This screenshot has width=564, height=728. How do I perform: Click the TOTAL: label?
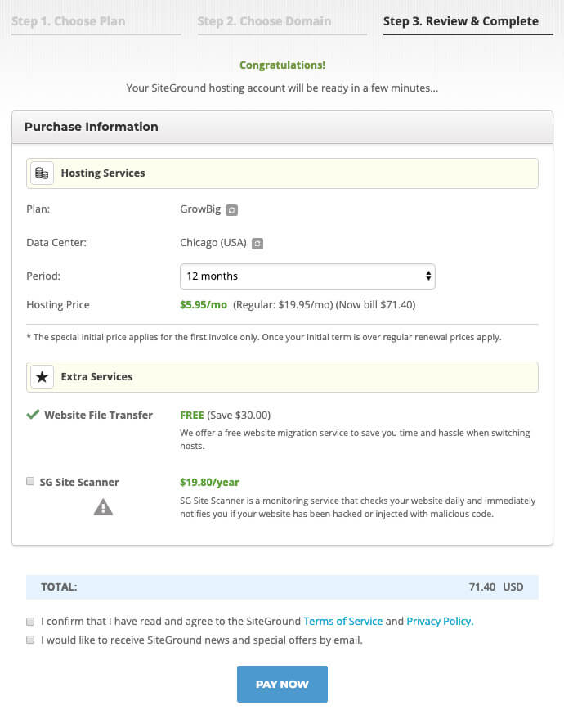coord(59,586)
